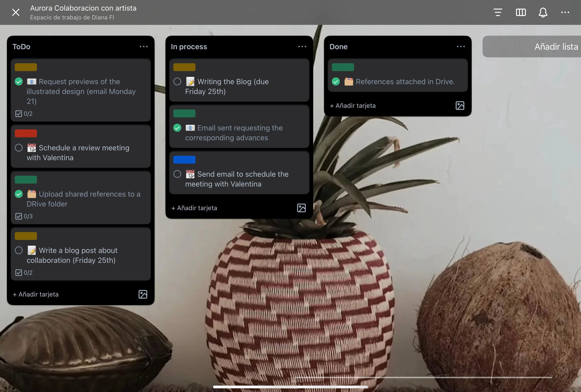Open the board filter icon
581x392 pixels.
coord(498,12)
